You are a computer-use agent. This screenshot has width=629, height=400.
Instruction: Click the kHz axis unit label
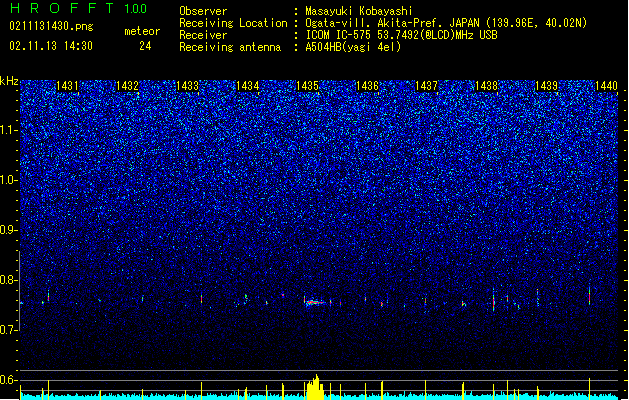point(9,81)
